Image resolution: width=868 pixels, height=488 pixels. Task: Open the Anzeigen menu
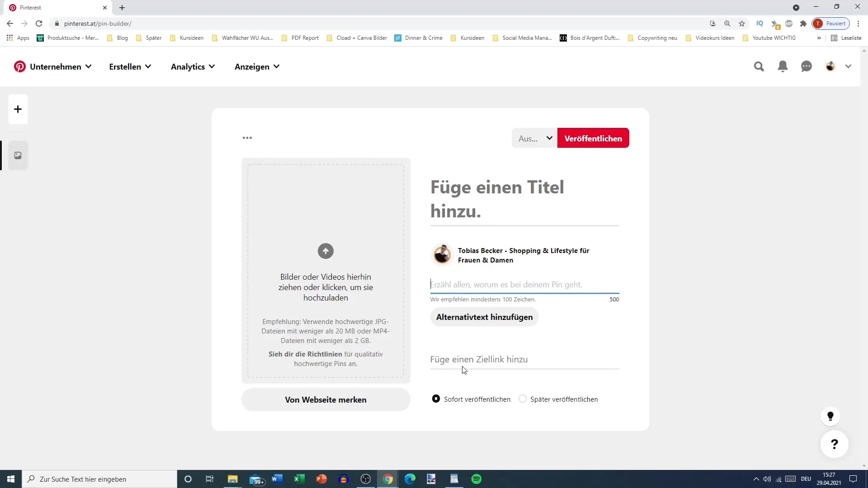click(x=257, y=67)
